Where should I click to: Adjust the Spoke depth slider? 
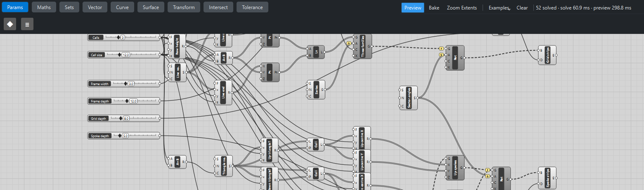coord(123,135)
